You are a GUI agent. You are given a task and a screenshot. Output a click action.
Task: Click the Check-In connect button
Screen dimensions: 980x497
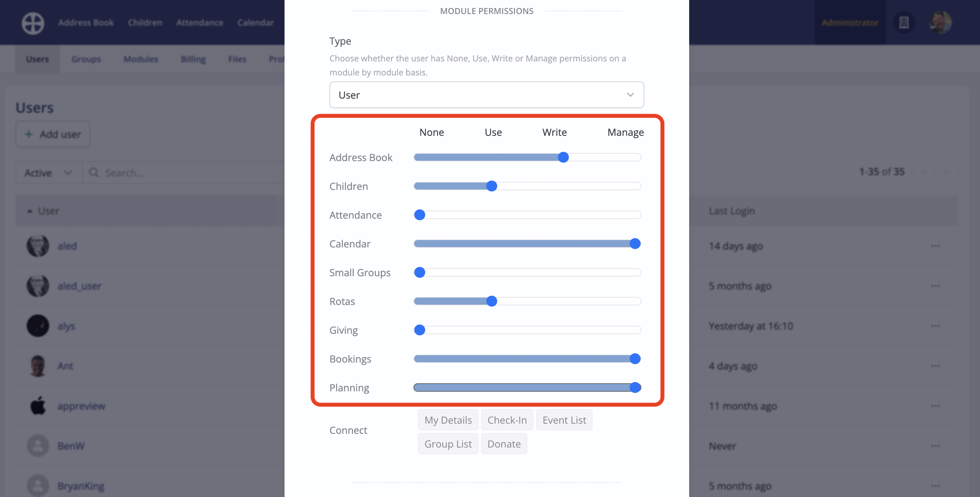click(x=507, y=420)
